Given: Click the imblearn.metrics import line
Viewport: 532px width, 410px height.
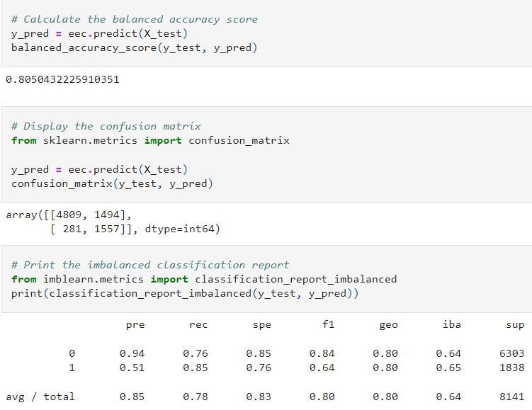Looking at the screenshot, I should (204, 279).
